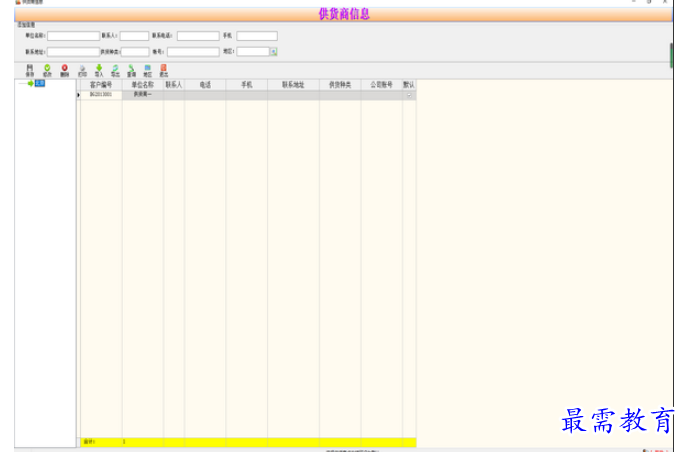Viewport: 683px width, 452px height.
Task: Click the Import (导入) green arrow icon
Action: (99, 69)
